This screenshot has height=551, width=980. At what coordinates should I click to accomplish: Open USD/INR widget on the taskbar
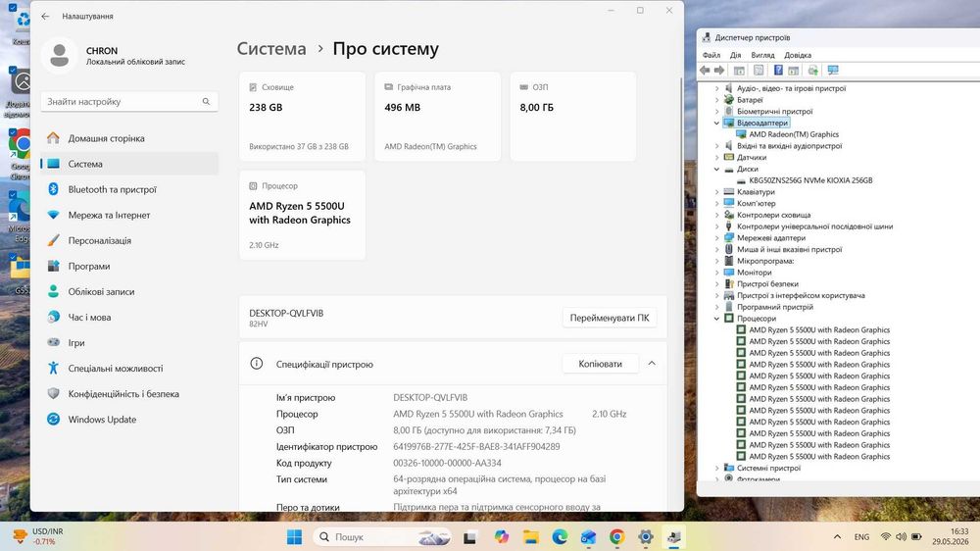pyautogui.click(x=39, y=536)
